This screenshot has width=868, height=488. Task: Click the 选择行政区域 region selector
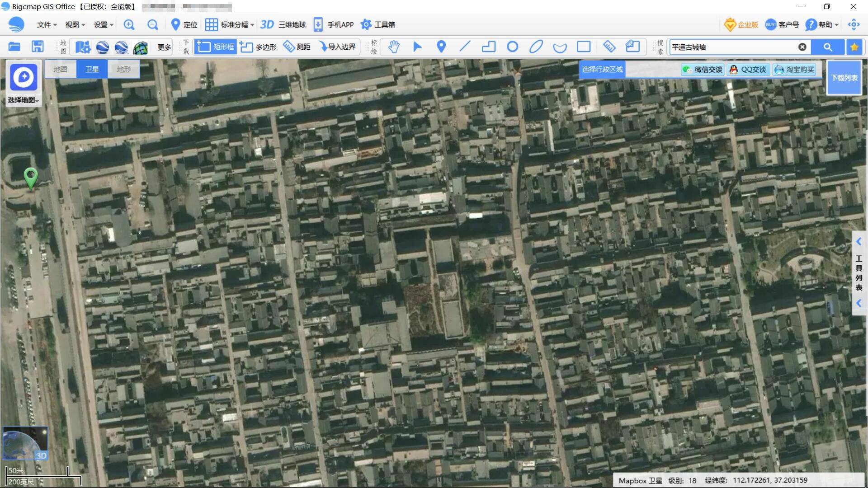(x=602, y=69)
